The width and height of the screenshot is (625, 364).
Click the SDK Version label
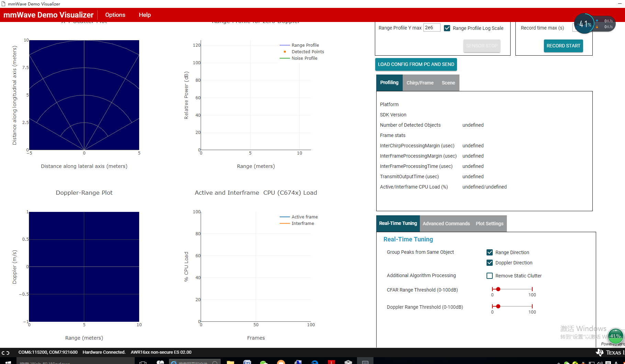(393, 115)
